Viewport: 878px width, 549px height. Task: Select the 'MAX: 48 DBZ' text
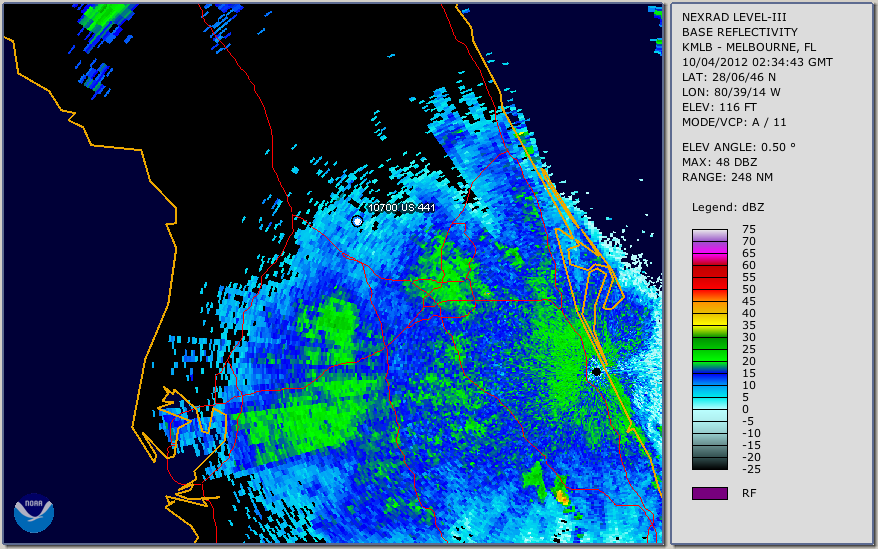point(719,162)
